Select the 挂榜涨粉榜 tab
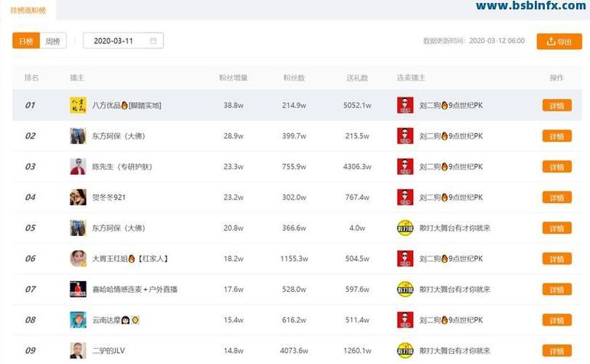 pyautogui.click(x=28, y=10)
